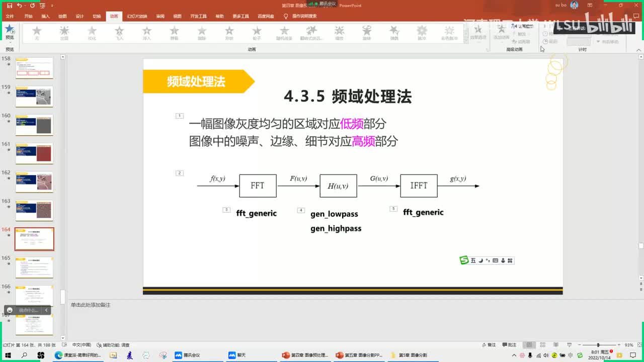Viewport: 644px width, 362px height.
Task: Switch to the 插入 (Insert) ribbon tab
Action: [45, 16]
